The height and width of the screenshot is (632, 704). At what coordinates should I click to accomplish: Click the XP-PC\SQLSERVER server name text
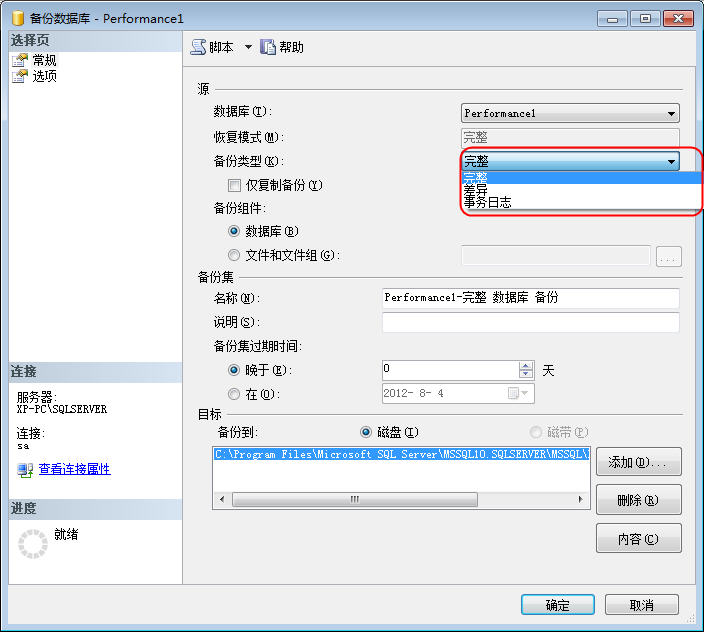coord(62,409)
